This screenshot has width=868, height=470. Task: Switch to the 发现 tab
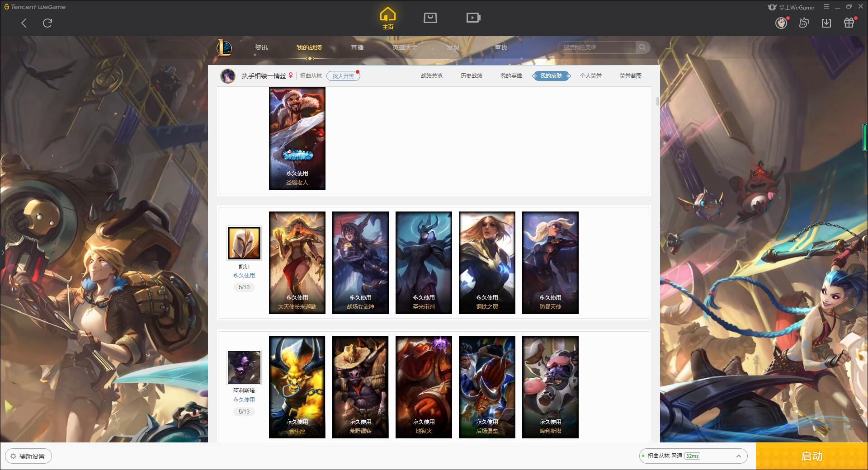[x=453, y=47]
